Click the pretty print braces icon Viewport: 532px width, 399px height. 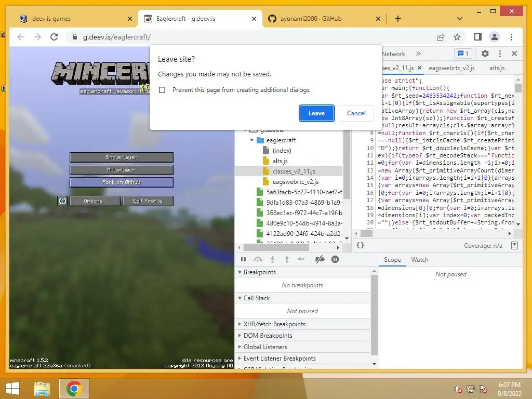pyautogui.click(x=360, y=245)
